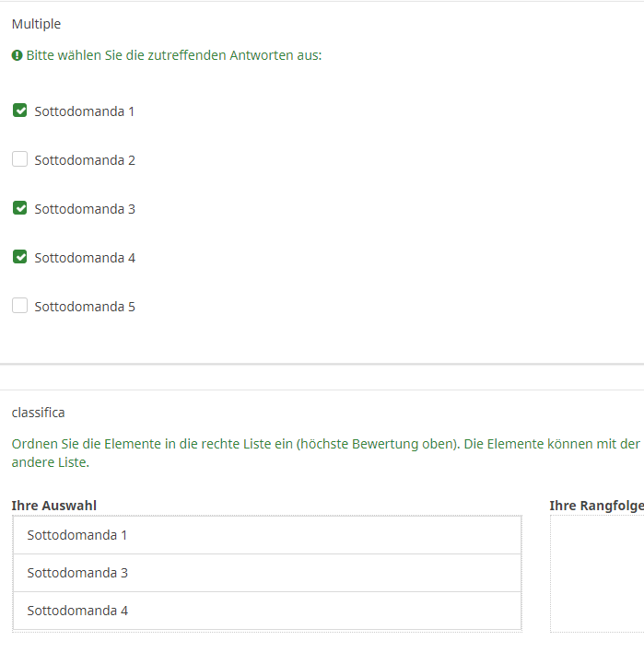Uncheck the Sottodomanda 3 checkbox

click(x=19, y=208)
